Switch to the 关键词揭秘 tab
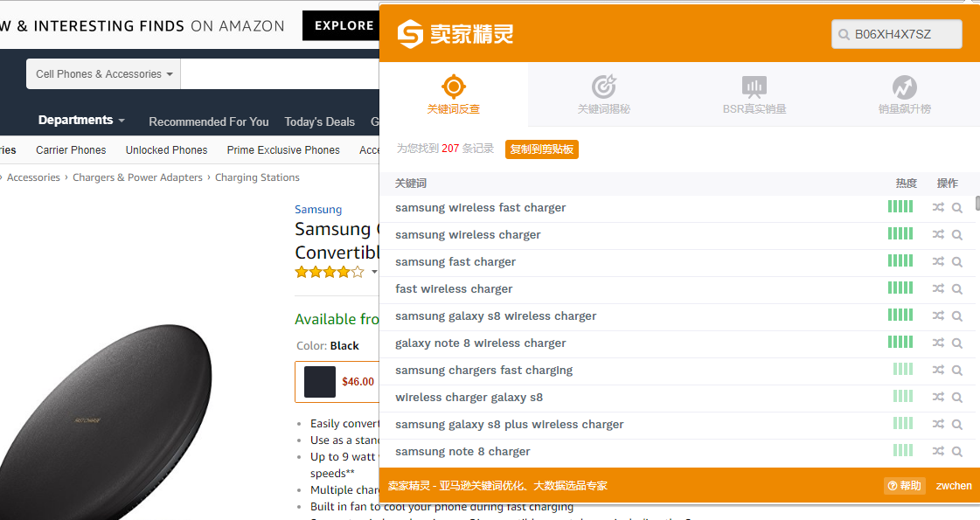This screenshot has height=520, width=980. 603,95
